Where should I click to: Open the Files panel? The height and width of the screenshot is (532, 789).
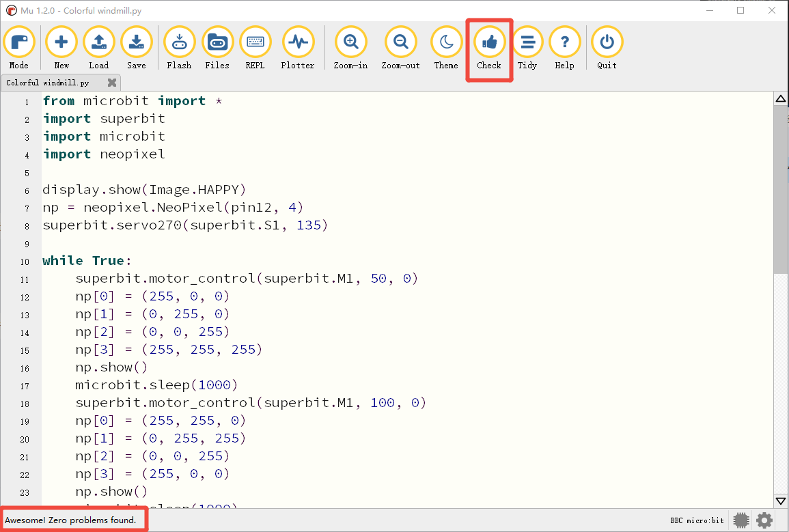(x=217, y=48)
